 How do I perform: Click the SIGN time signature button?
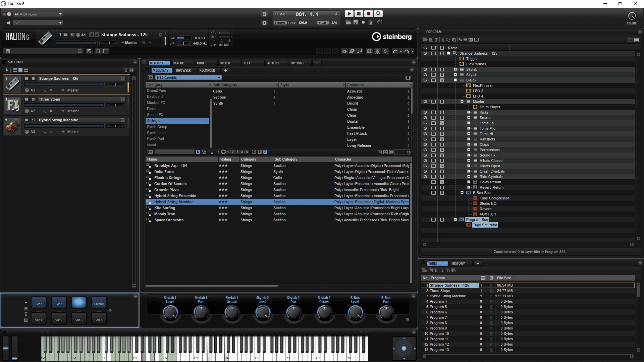click(323, 23)
